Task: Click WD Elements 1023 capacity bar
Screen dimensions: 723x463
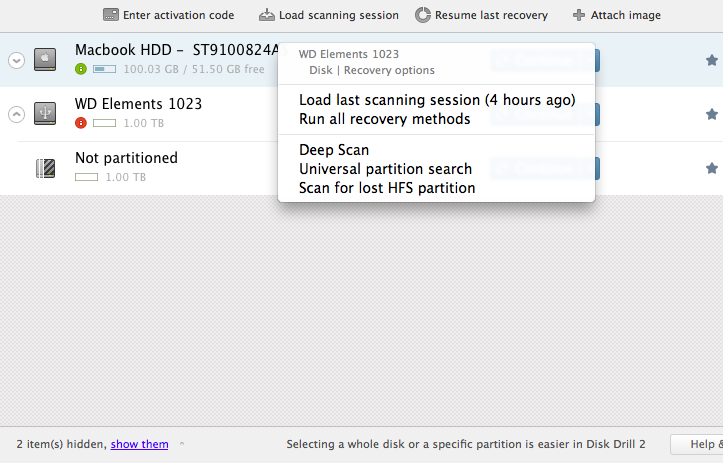Action: pyautogui.click(x=105, y=123)
